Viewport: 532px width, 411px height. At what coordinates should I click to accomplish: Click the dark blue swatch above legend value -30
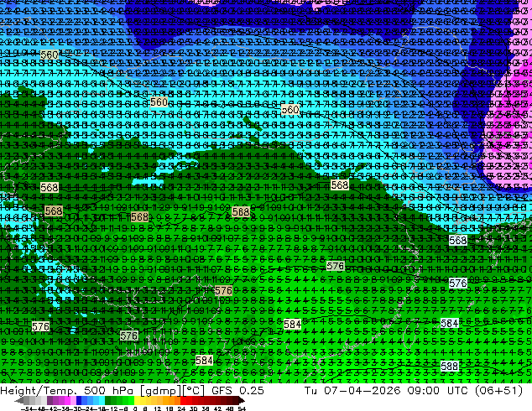click(79, 400)
